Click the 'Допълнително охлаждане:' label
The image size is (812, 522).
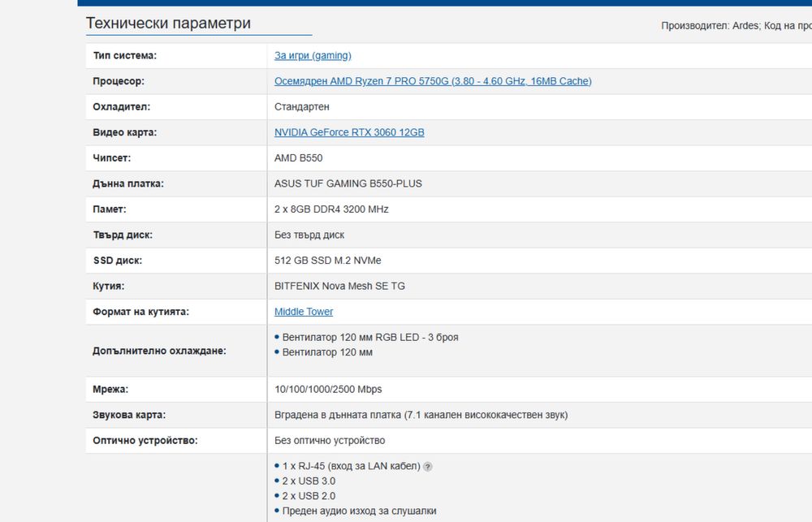click(x=159, y=351)
